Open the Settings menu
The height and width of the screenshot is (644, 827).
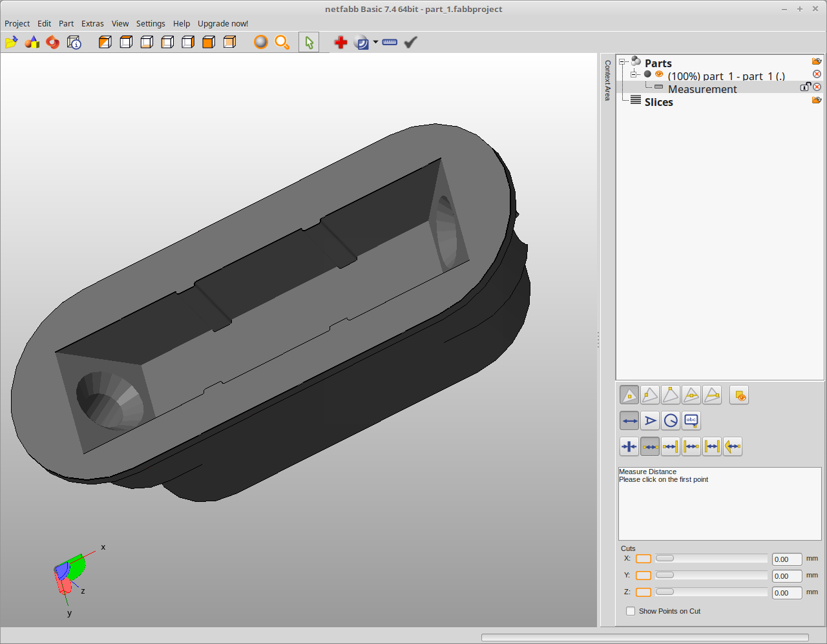tap(151, 23)
